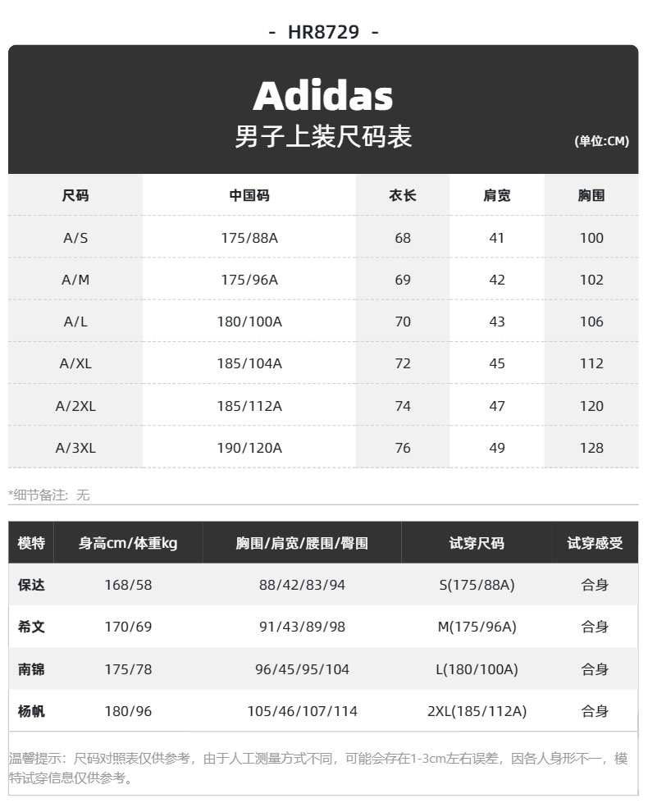The image size is (648, 812).
Task: Select the 中国码 column header
Action: (x=249, y=195)
